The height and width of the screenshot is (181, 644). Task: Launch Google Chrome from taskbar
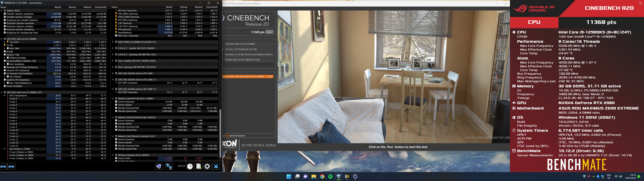pyautogui.click(x=322, y=176)
